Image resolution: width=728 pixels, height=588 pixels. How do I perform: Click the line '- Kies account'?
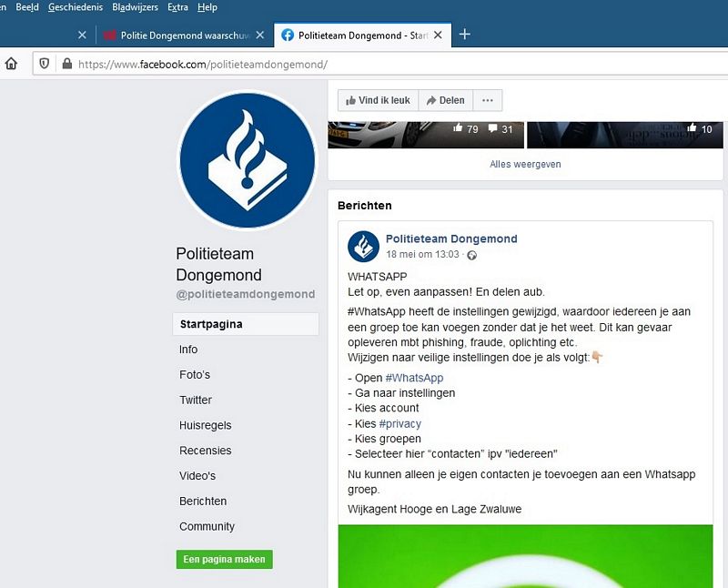[x=383, y=408]
